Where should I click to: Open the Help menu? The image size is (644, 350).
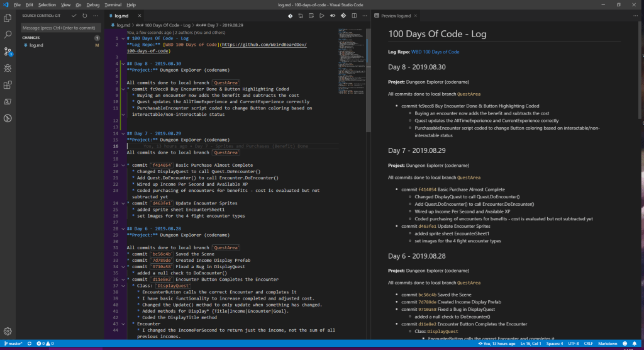[131, 5]
